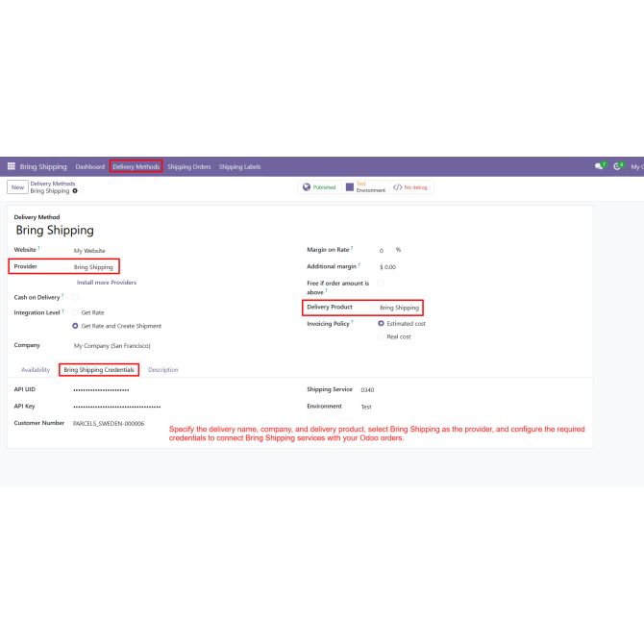Click help mark next to Margin on Rate
Viewport: 644px width, 644px height.
pyautogui.click(x=352, y=248)
